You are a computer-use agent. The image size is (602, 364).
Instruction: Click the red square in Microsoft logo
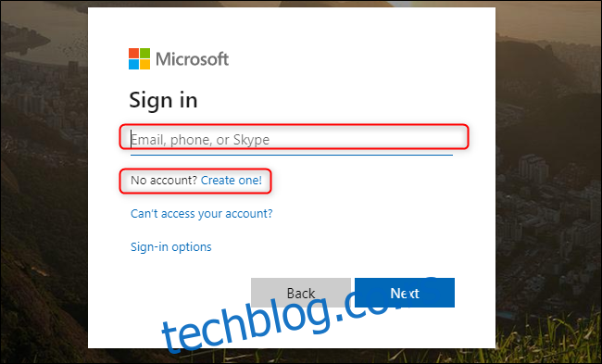[x=133, y=53]
